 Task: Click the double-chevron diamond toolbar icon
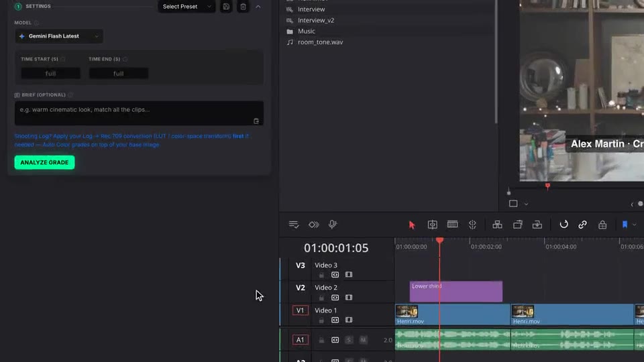point(314,225)
